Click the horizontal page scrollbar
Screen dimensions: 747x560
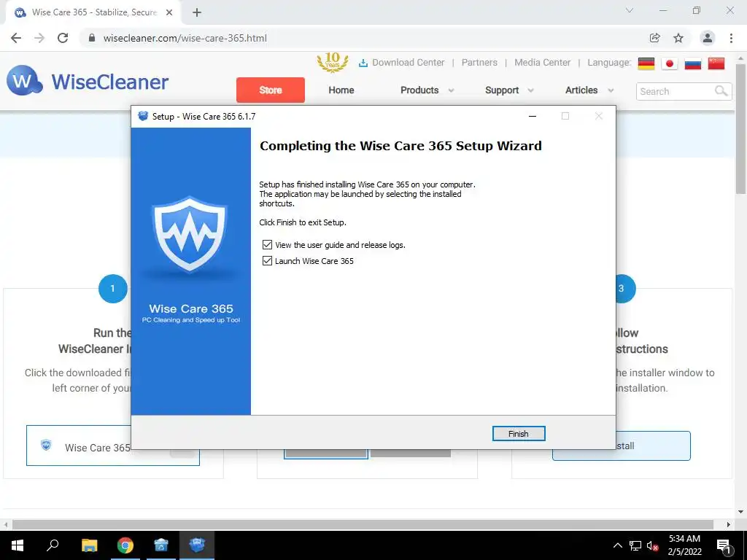[363, 524]
